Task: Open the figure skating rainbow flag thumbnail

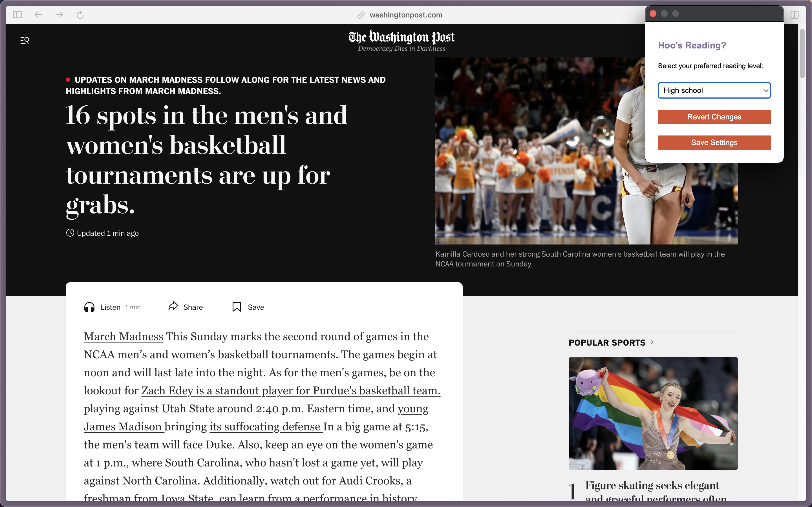Action: tap(653, 413)
